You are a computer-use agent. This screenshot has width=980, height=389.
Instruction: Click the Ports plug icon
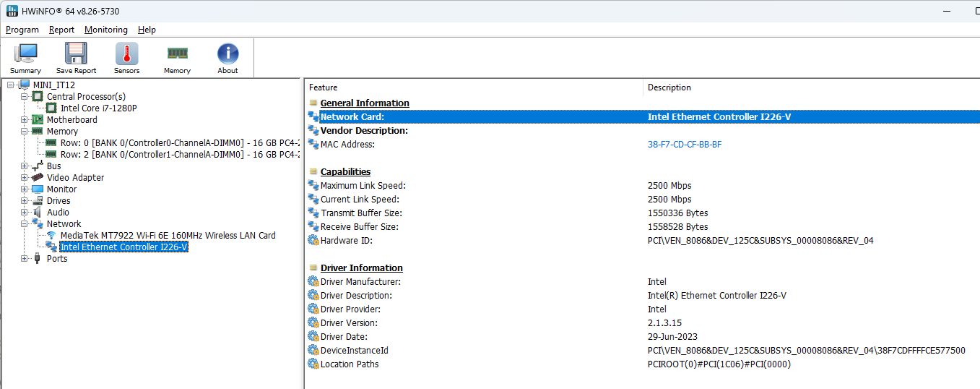(x=38, y=259)
